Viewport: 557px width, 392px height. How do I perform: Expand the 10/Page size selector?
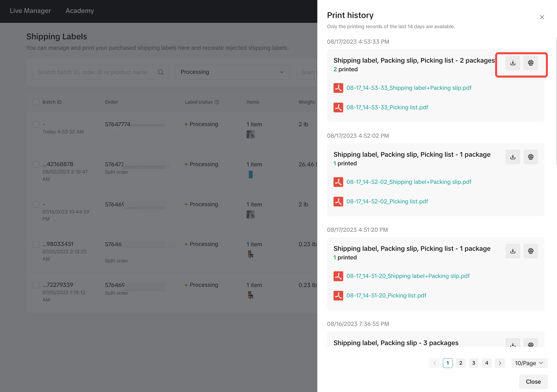point(529,363)
